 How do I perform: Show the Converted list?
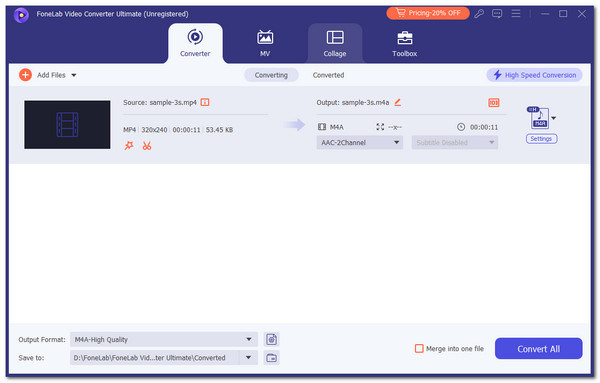coord(328,75)
